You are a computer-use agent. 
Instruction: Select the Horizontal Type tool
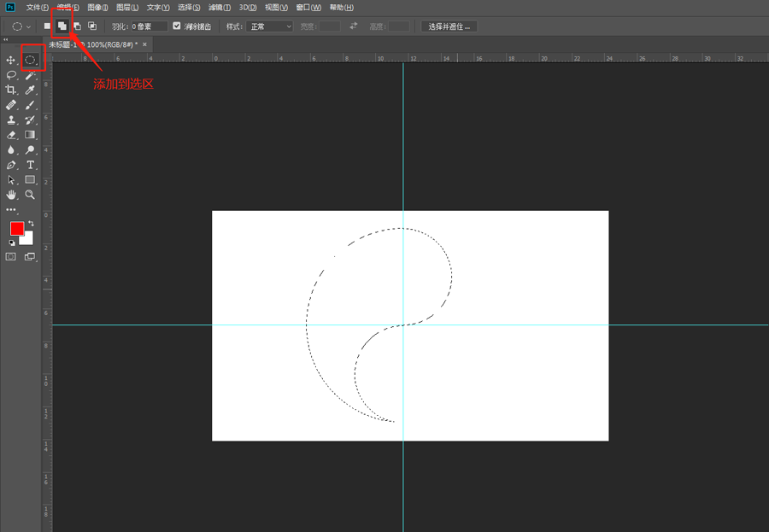[x=31, y=165]
